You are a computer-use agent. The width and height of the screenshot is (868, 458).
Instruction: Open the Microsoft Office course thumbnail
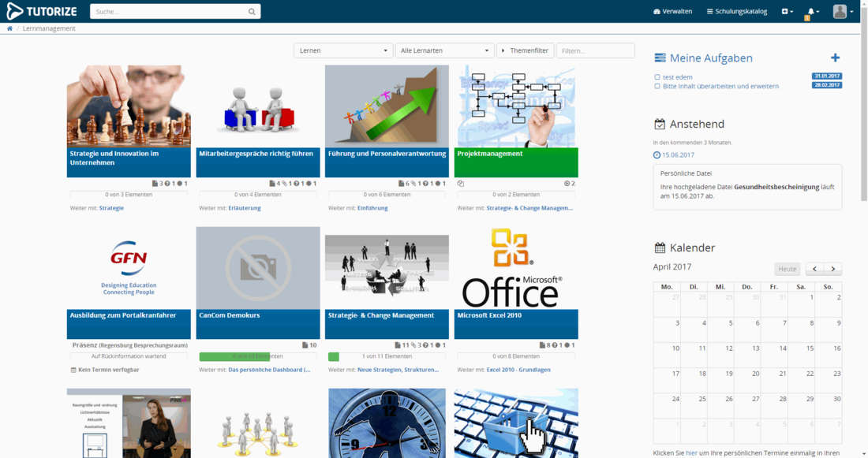coord(516,268)
